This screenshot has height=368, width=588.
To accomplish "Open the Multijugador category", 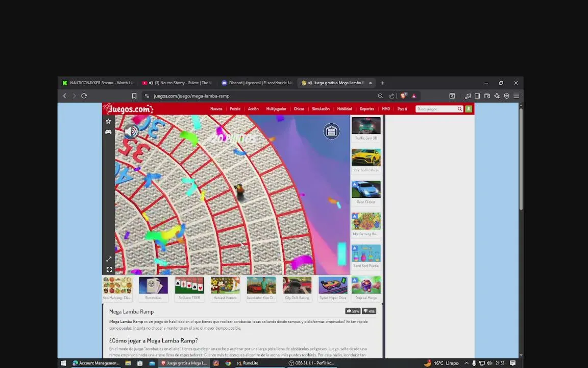I will 276,109.
